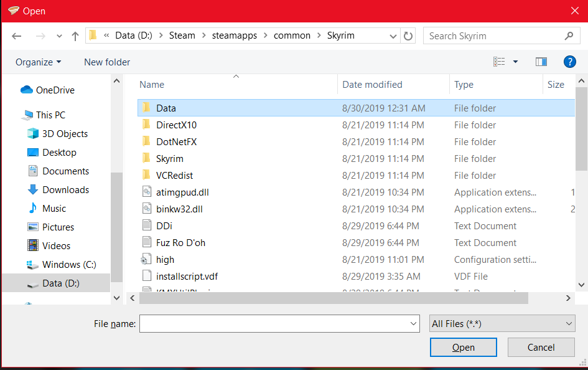Screen dimensions: 588x370
Task: Select Data (D:) in breadcrumb path
Action: (x=134, y=36)
